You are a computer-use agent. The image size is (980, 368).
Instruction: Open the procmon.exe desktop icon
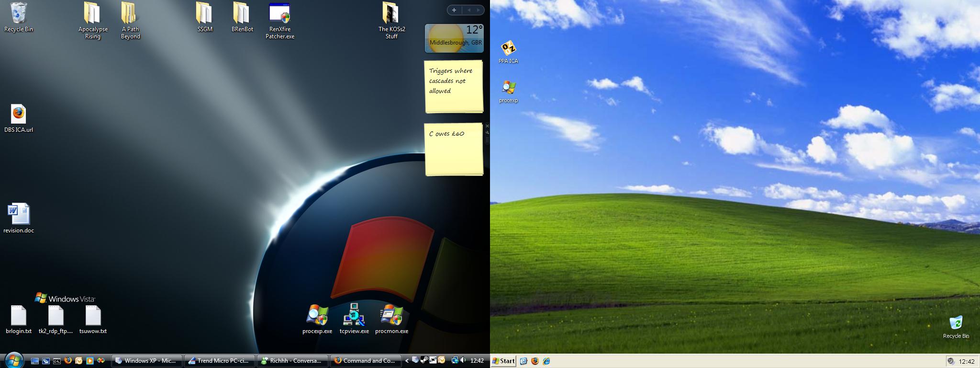pyautogui.click(x=391, y=316)
